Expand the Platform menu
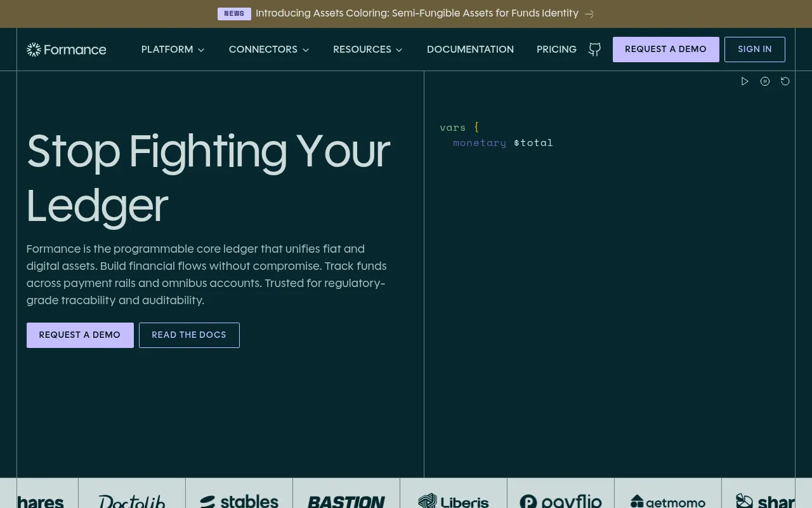The width and height of the screenshot is (812, 508). 173,50
